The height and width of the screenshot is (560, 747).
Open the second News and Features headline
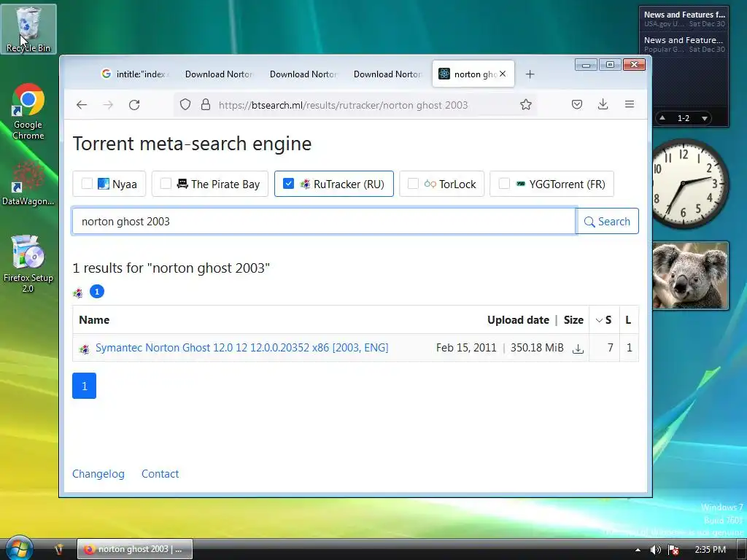coord(684,44)
